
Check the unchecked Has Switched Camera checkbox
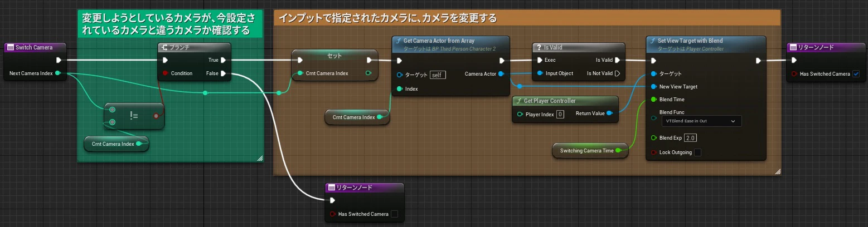pyautogui.click(x=394, y=214)
